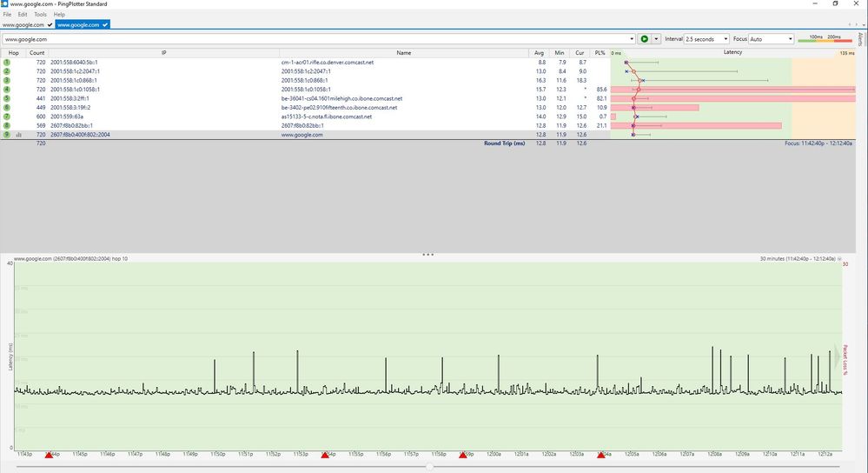
Task: Click the Cur column header
Action: click(580, 53)
